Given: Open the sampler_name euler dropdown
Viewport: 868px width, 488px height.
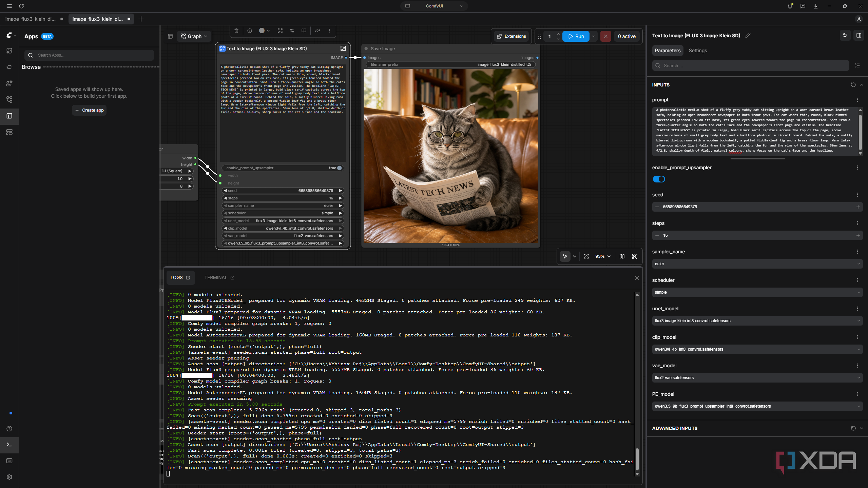Looking at the screenshot, I should click(757, 264).
